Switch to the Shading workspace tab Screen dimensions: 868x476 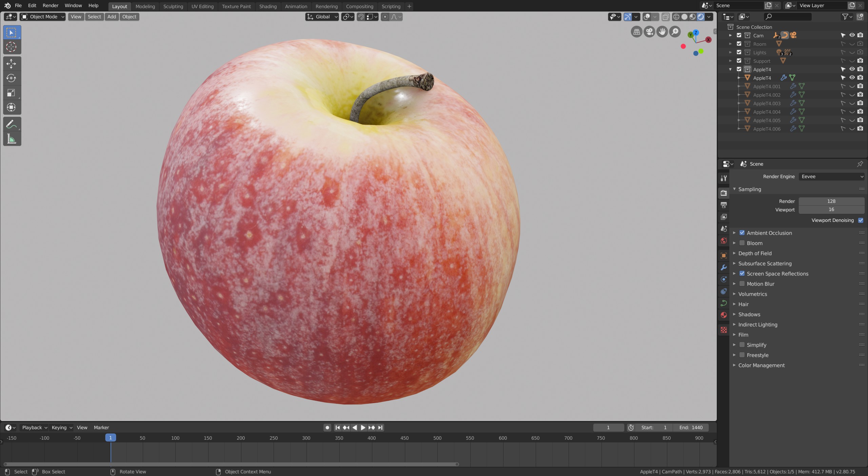pyautogui.click(x=268, y=6)
